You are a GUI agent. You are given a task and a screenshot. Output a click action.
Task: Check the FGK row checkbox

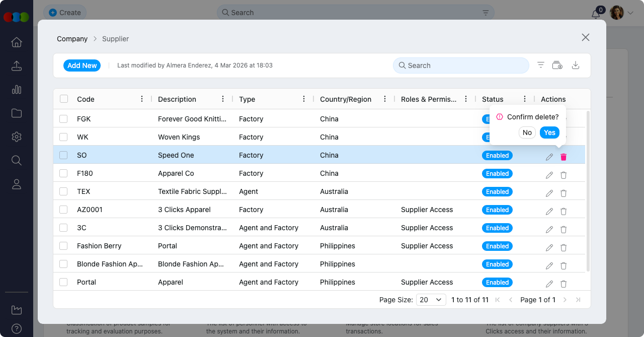pyautogui.click(x=63, y=119)
